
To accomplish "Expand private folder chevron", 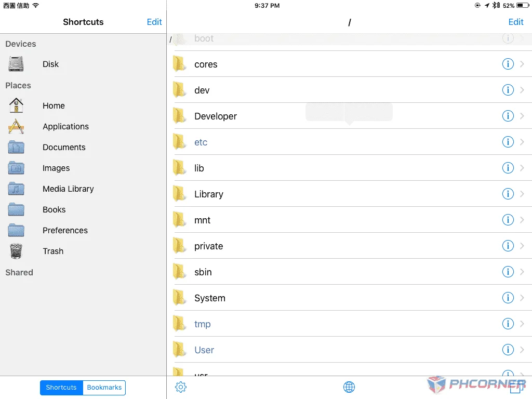I will (522, 246).
